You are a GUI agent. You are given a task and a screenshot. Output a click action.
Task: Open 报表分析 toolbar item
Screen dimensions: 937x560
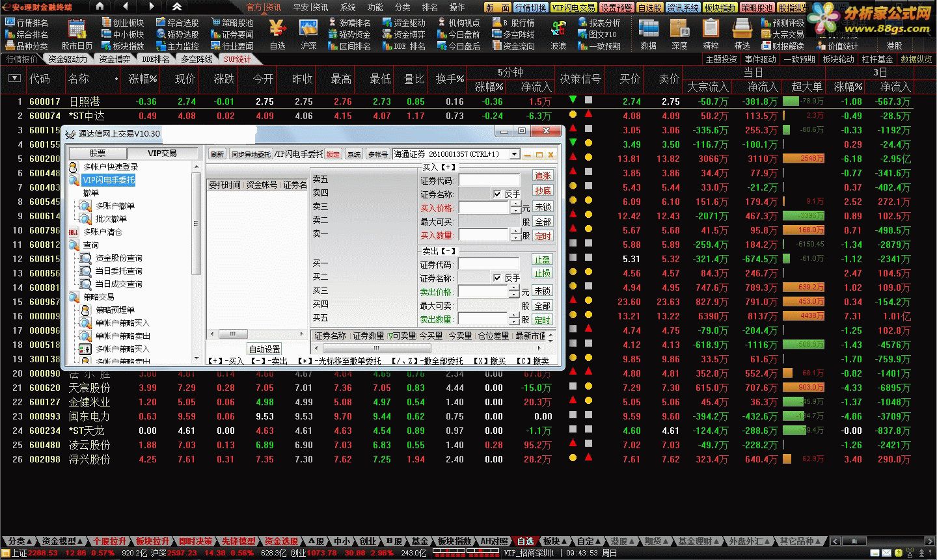coord(599,23)
